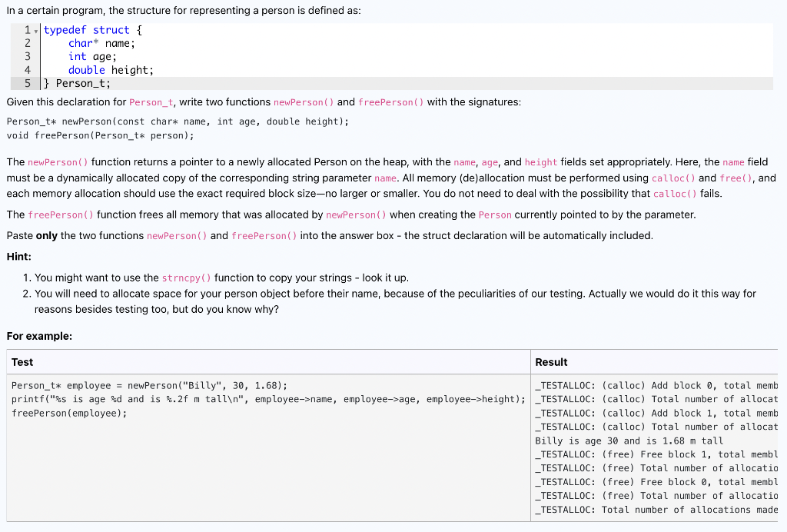This screenshot has width=787, height=532.
Task: Click the Result column header
Action: coord(550,361)
